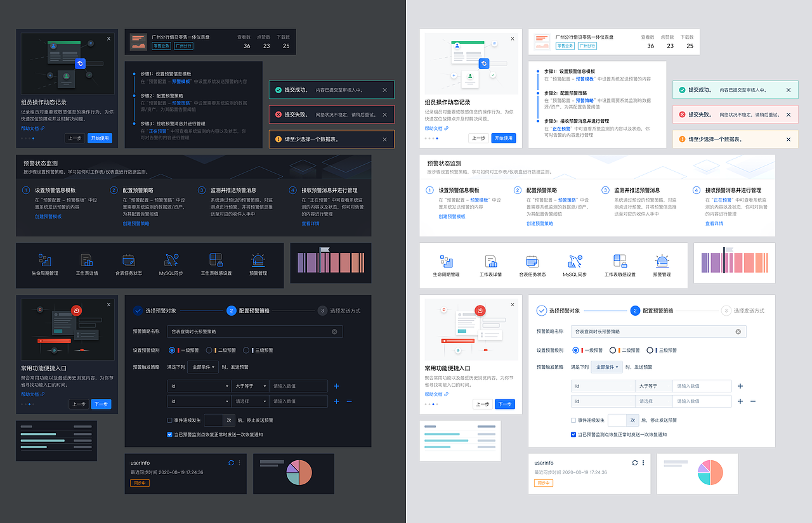The image size is (812, 523).
Task: Go to 选择预警对象 step in light wizard
Action: (558, 311)
